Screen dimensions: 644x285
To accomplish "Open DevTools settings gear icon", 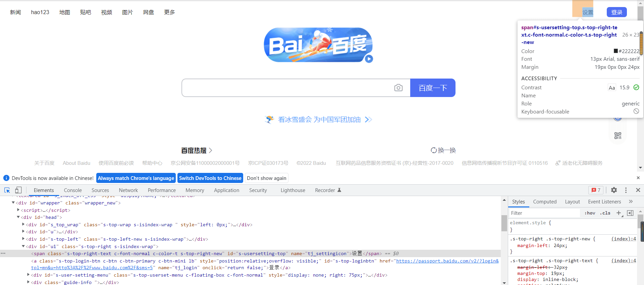I will click(614, 190).
